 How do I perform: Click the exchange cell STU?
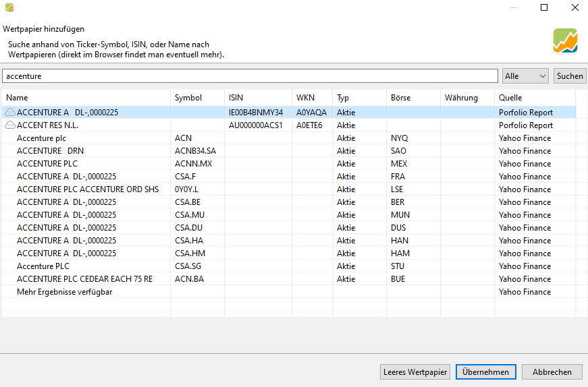point(398,266)
